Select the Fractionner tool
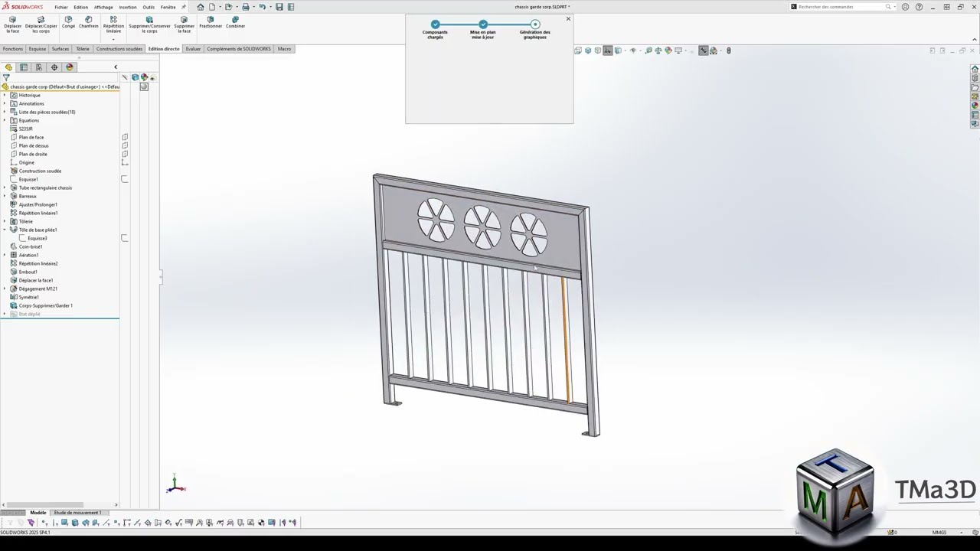This screenshot has height=551, width=980. [211, 22]
